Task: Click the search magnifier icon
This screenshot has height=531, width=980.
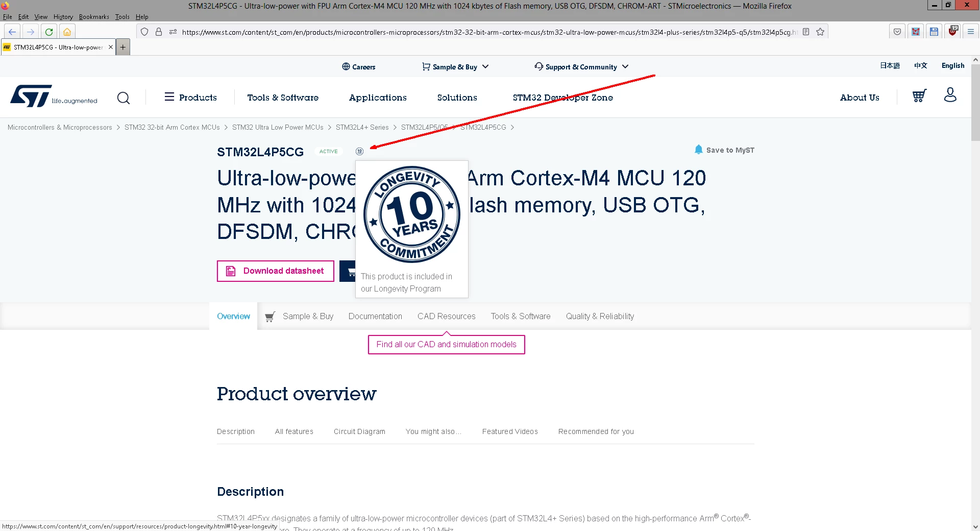Action: [x=124, y=98]
